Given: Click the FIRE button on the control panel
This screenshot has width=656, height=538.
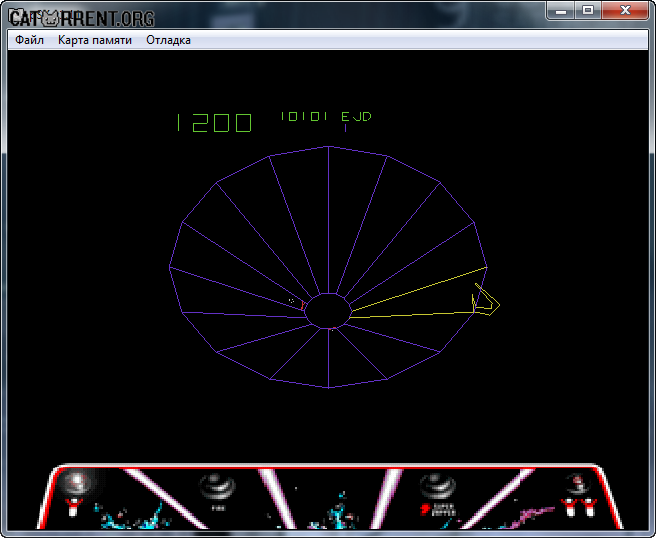Looking at the screenshot, I should pos(218,488).
